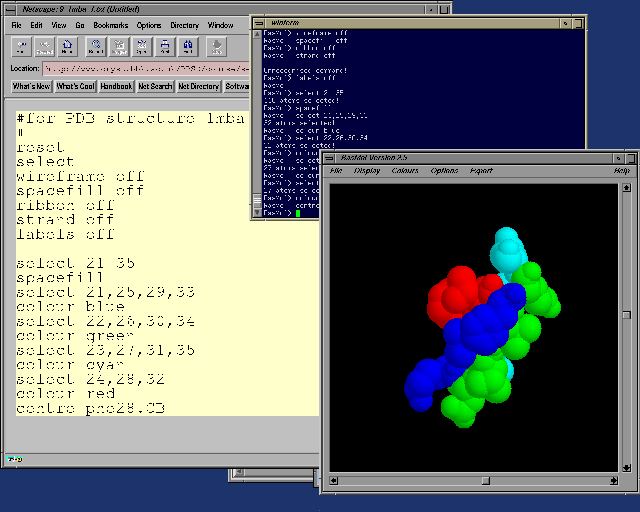
Task: Expand the RasMol Display menu
Action: click(367, 171)
